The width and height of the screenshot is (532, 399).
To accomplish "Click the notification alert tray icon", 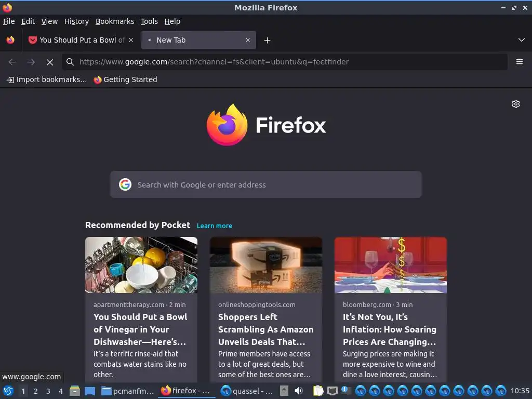I will [345, 391].
